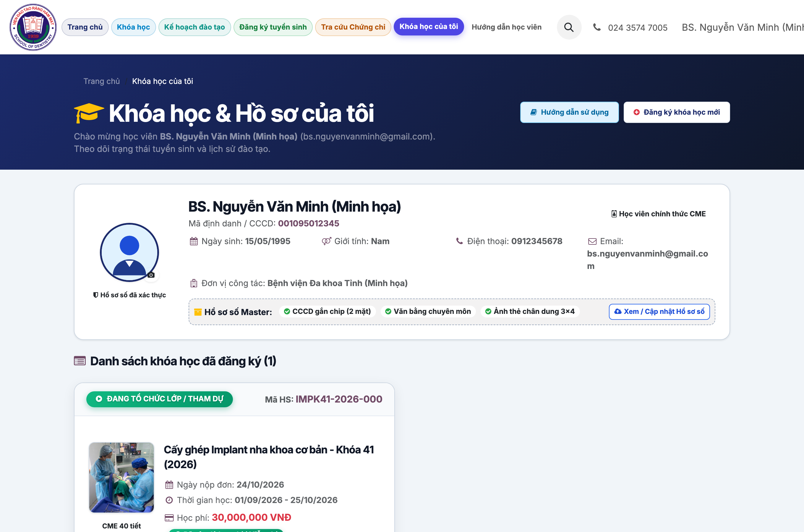Click the Trang chủ breadcrumb link
The width and height of the screenshot is (804, 532).
tap(101, 81)
